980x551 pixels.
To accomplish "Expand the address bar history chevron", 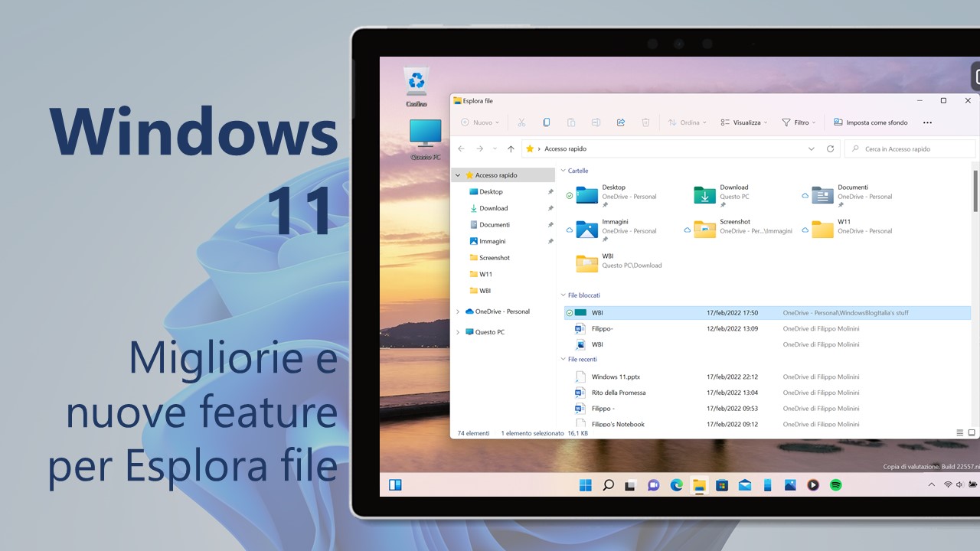I will (x=812, y=148).
